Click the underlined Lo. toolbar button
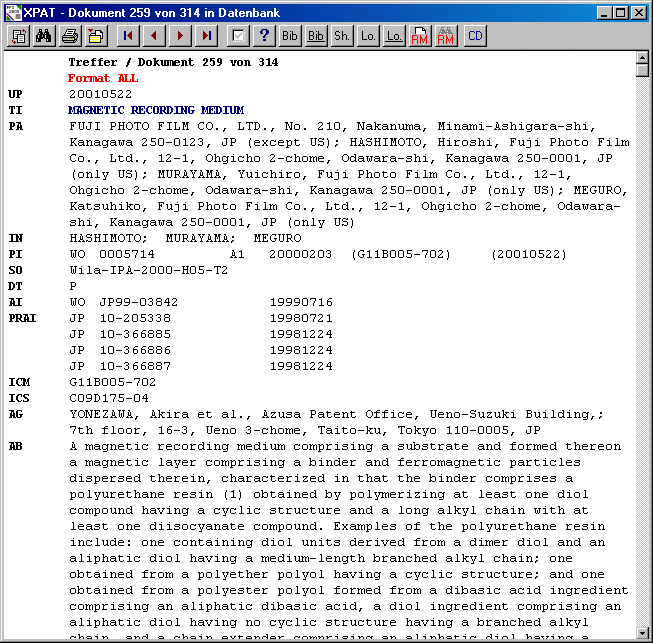 coord(394,37)
